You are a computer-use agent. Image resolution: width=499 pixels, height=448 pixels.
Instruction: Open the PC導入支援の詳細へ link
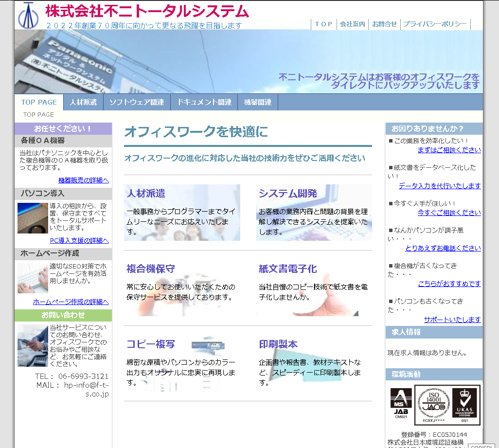click(x=79, y=240)
